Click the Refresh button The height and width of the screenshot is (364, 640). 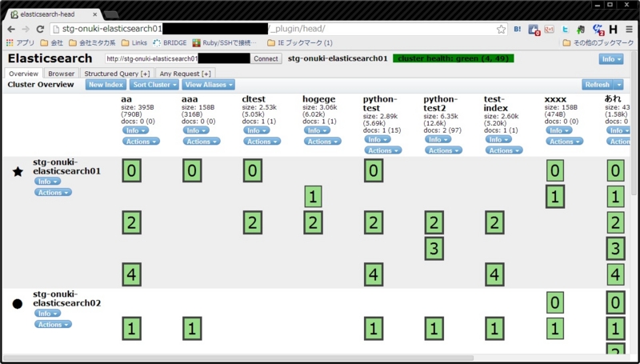pyautogui.click(x=598, y=85)
